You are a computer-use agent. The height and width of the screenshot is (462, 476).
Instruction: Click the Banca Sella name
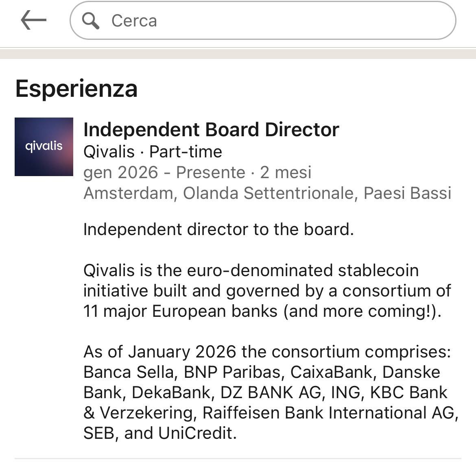pos(129,372)
